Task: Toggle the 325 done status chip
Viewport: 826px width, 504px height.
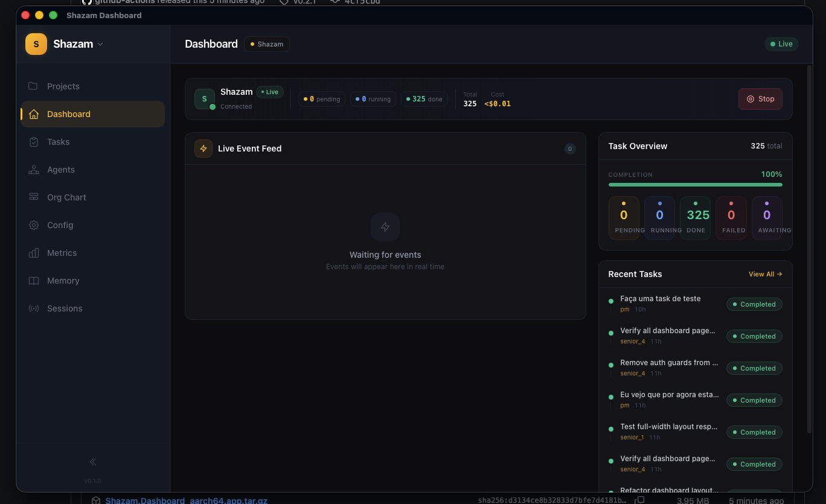Action: tap(424, 98)
